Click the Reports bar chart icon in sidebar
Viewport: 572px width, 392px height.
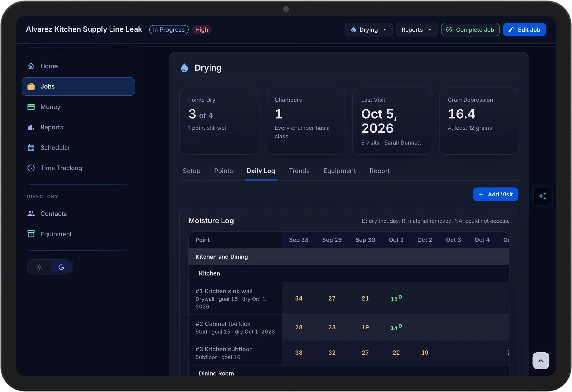click(x=31, y=127)
